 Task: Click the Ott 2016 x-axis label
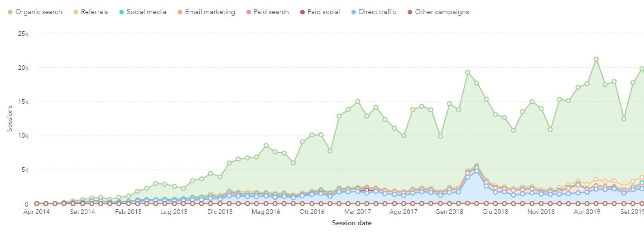(312, 212)
